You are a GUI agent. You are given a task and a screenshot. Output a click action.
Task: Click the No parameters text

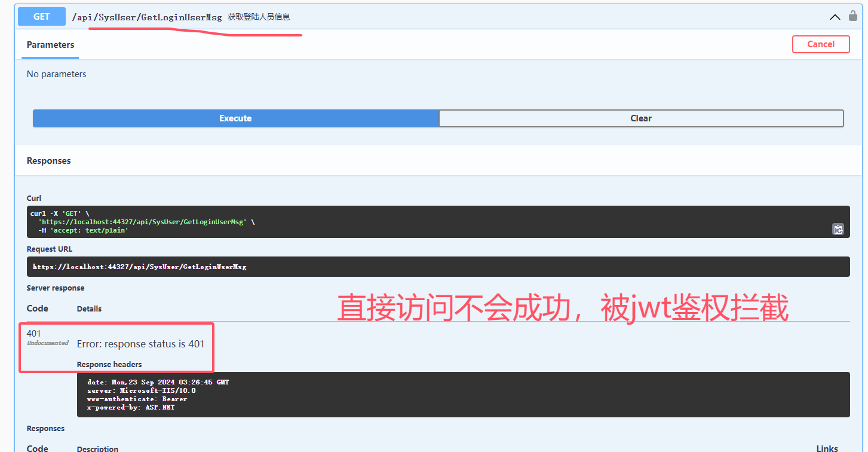point(56,74)
